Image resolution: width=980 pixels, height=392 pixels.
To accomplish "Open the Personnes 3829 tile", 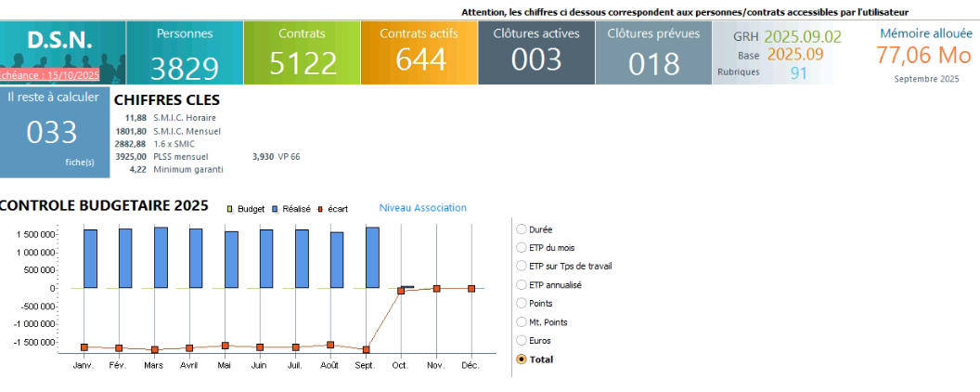I will point(184,53).
